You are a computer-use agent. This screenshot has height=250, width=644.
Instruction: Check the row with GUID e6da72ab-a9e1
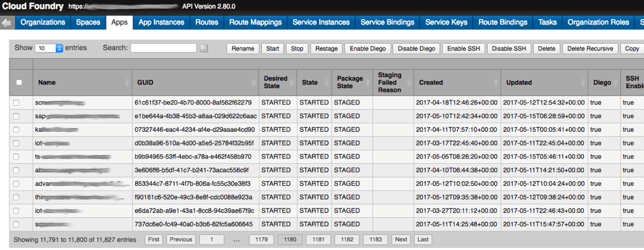click(16, 211)
